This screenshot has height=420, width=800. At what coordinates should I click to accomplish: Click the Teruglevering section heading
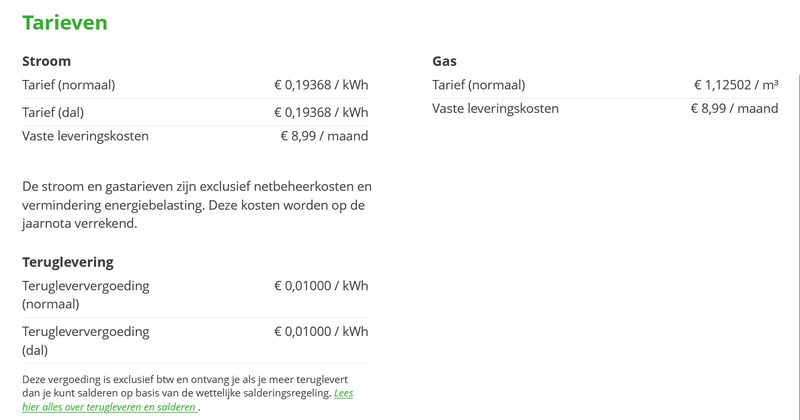pos(68,262)
